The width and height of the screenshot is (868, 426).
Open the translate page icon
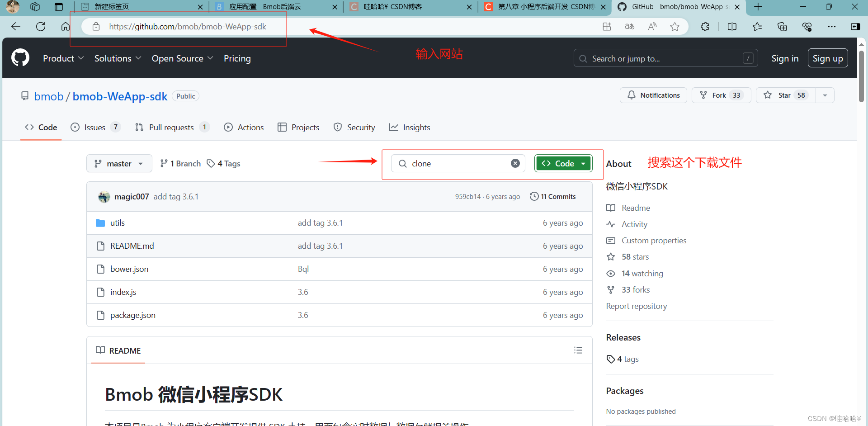(629, 27)
